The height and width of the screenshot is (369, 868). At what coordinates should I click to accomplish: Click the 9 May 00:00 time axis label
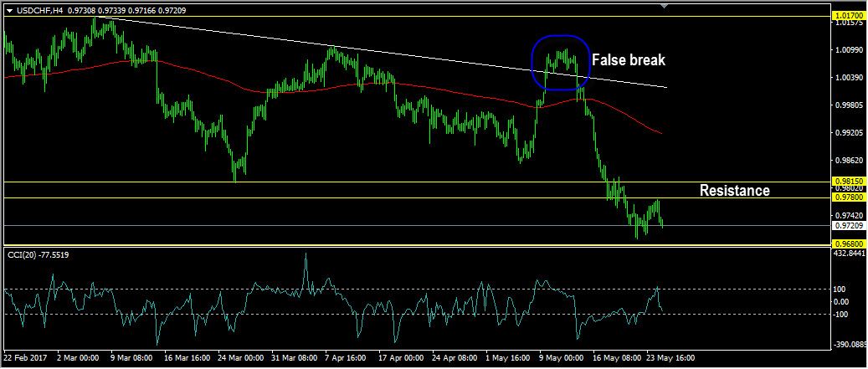coord(562,358)
